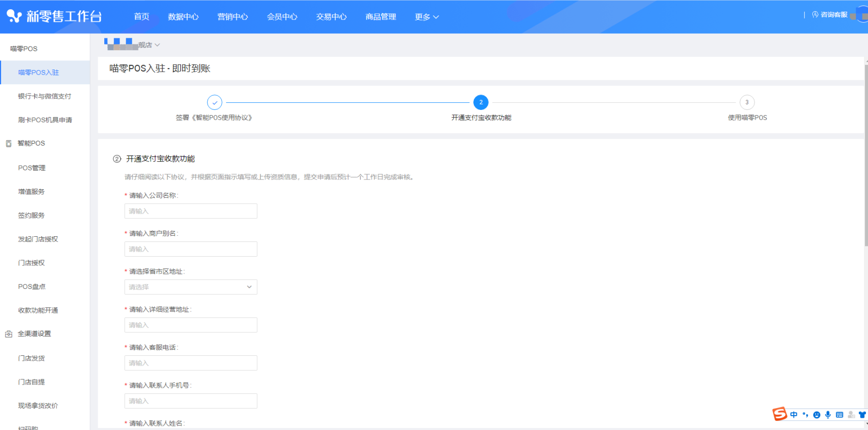This screenshot has height=430, width=868.
Task: Open the 首页 navigation tab
Action: (x=142, y=17)
